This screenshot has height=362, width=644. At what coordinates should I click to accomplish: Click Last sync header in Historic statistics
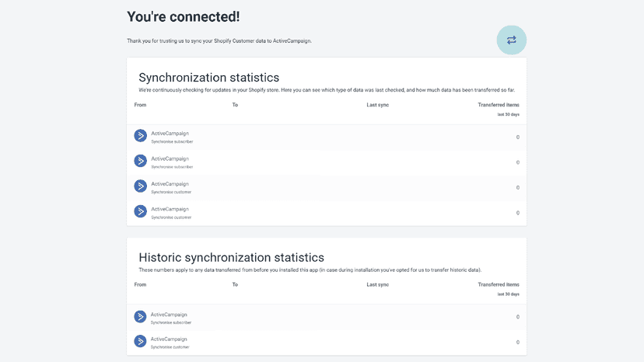click(x=377, y=284)
